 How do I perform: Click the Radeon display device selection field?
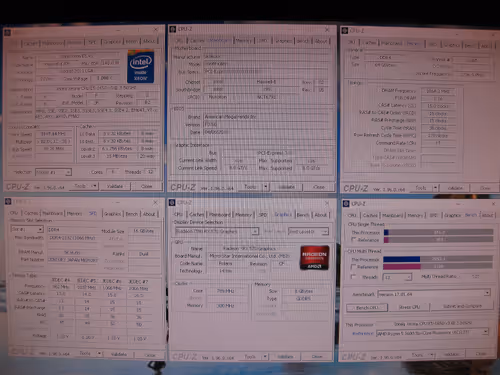coord(217,231)
